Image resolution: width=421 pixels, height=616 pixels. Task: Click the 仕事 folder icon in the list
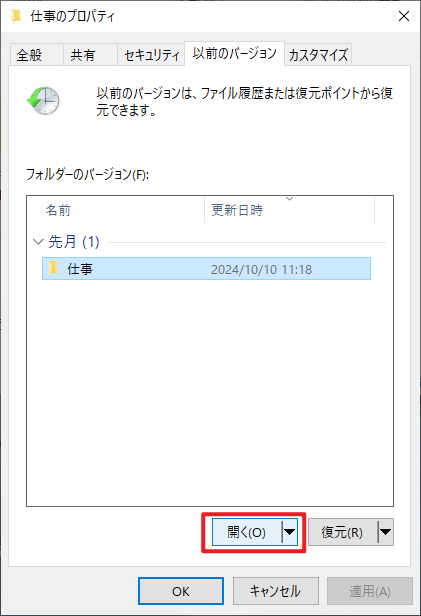click(53, 268)
